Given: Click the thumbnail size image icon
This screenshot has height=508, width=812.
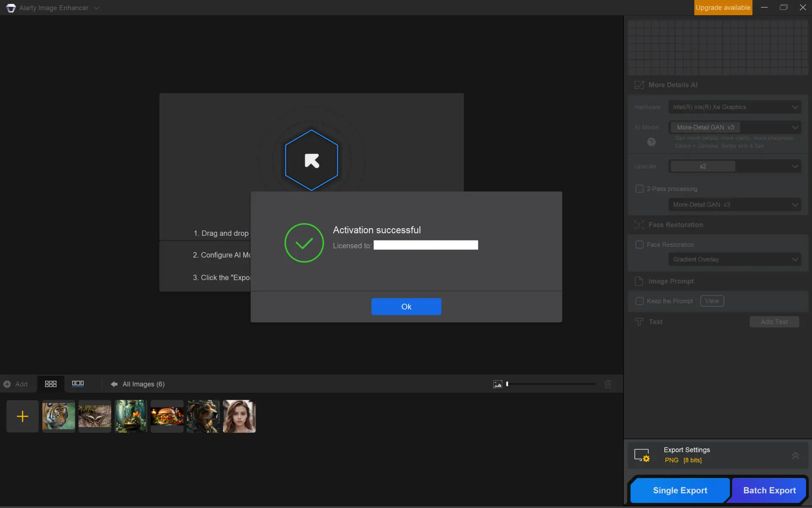Looking at the screenshot, I should pos(498,384).
